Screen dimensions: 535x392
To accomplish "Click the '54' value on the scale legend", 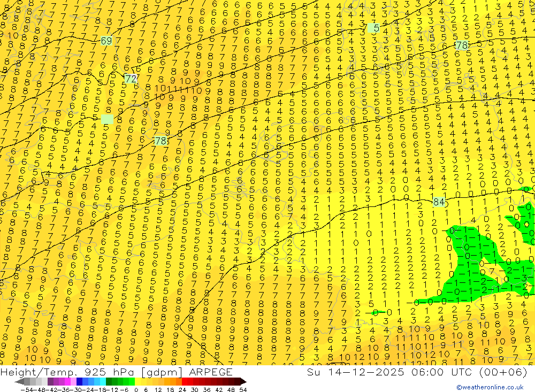I will point(243,390).
